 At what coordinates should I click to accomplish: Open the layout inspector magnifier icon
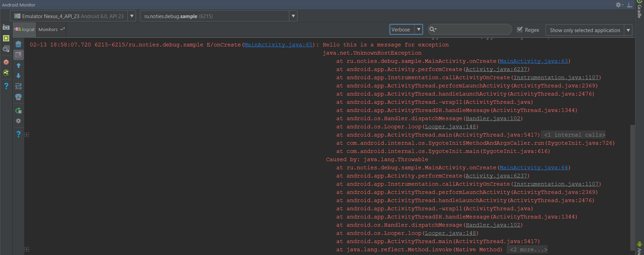click(x=6, y=49)
